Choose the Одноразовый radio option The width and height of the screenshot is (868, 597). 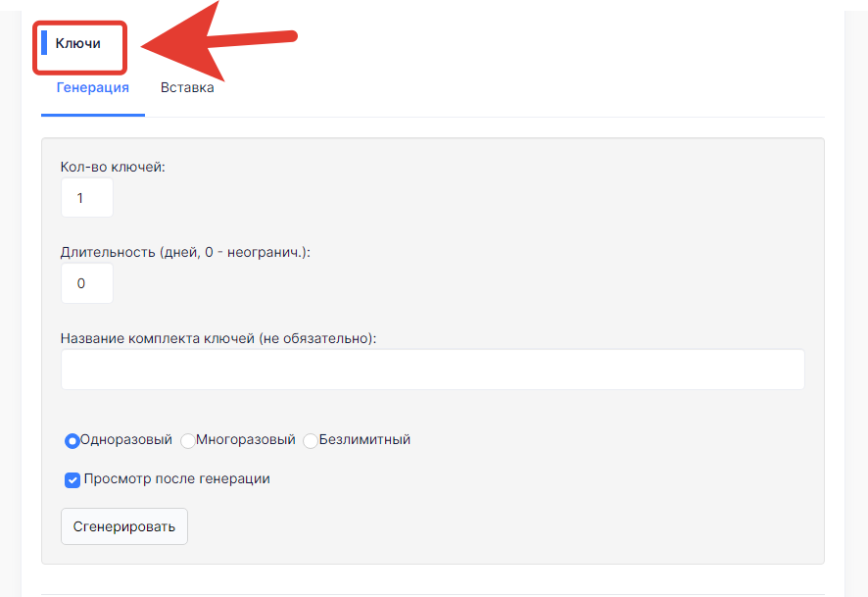(x=72, y=441)
